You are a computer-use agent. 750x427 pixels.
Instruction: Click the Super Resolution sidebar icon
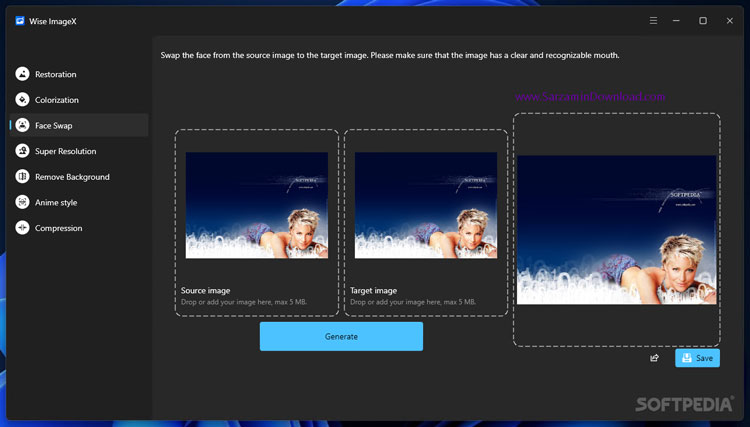(x=22, y=151)
